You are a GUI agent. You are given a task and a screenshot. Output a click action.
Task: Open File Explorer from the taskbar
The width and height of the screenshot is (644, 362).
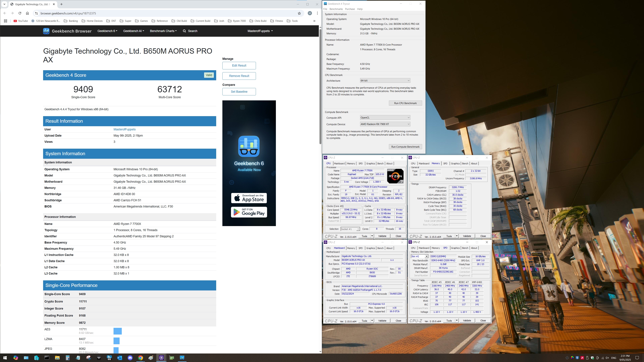[57, 358]
